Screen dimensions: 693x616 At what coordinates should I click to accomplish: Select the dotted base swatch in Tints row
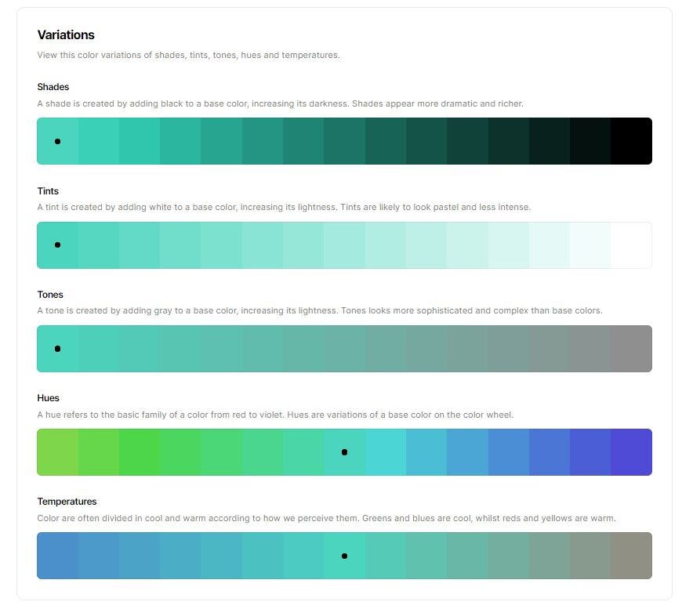click(x=57, y=245)
